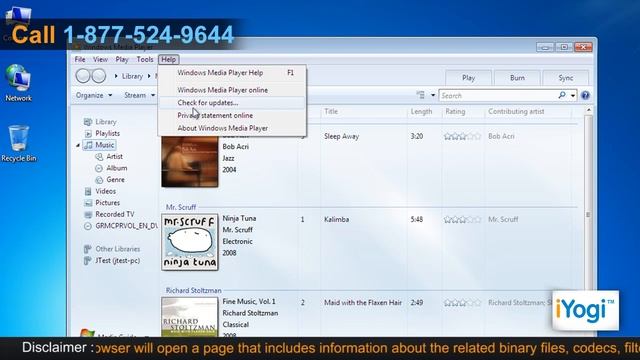Choose Windows Media Player online
640x360 pixels.
point(232,90)
